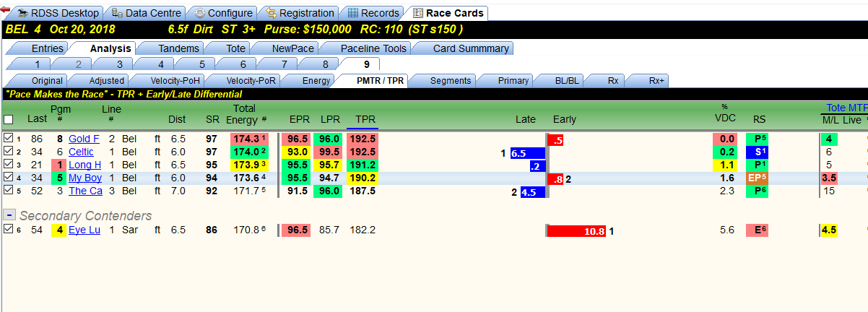
Task: Open the Long H horse link
Action: 84,165
